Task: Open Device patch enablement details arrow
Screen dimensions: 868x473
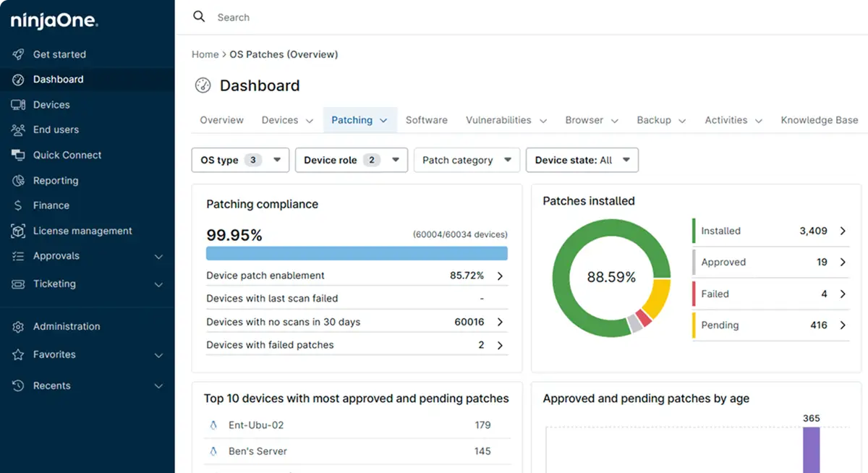Action: [500, 276]
